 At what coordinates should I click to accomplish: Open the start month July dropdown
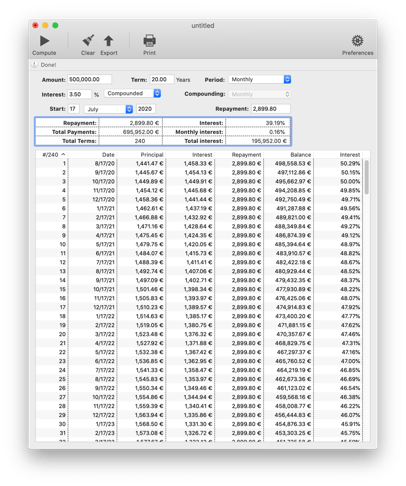click(x=108, y=109)
